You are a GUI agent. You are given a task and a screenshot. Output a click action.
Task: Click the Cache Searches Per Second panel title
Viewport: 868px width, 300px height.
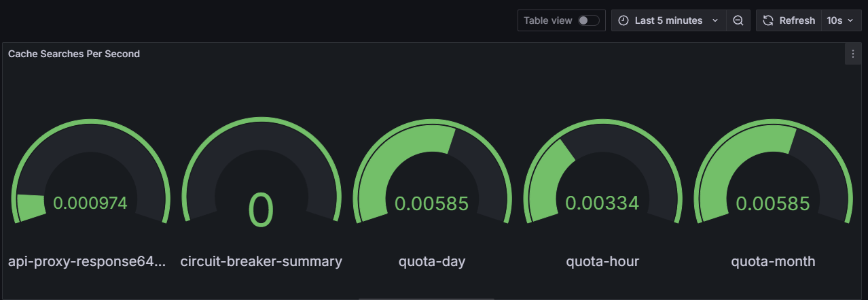(74, 54)
